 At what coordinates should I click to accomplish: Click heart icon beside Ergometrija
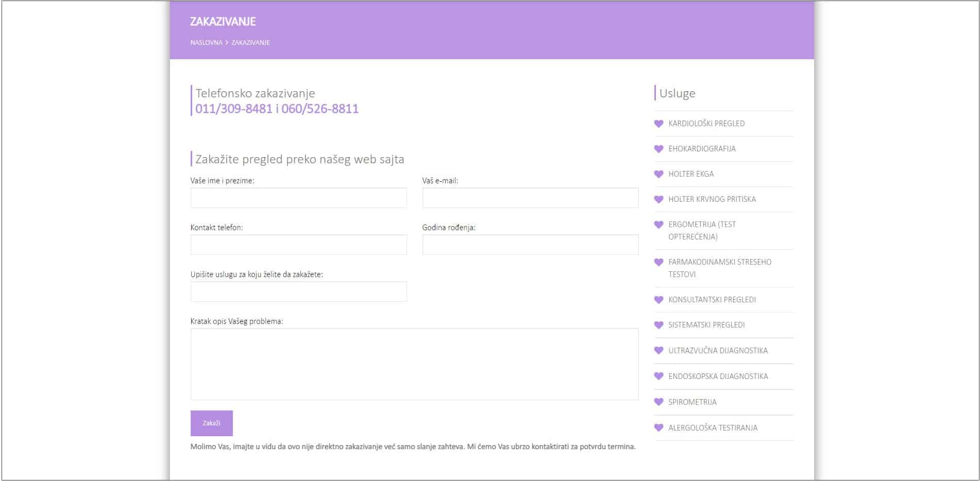pos(658,225)
